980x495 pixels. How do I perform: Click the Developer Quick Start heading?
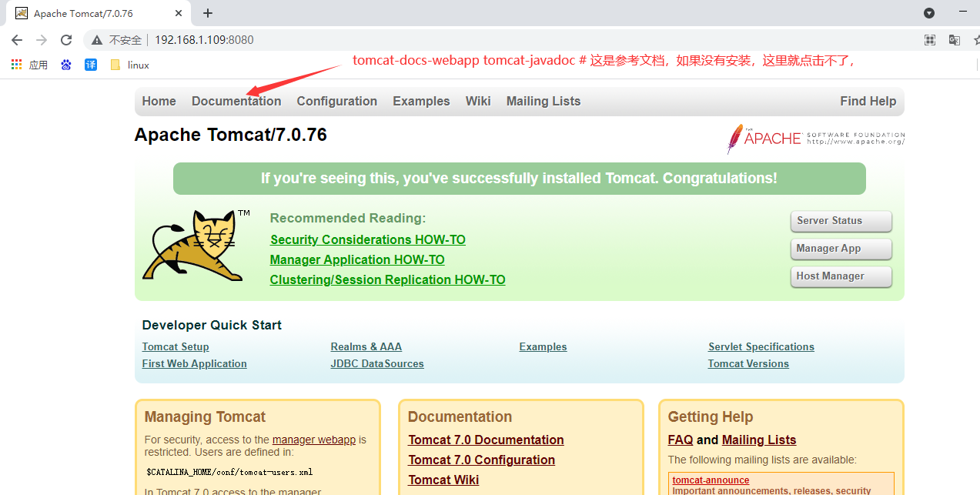coord(212,325)
